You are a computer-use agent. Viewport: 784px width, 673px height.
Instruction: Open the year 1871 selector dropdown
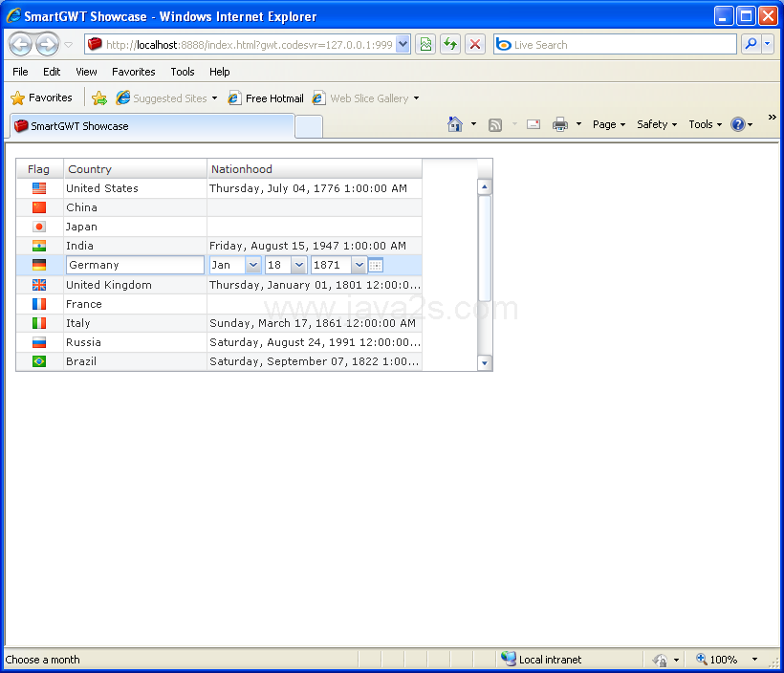[359, 265]
